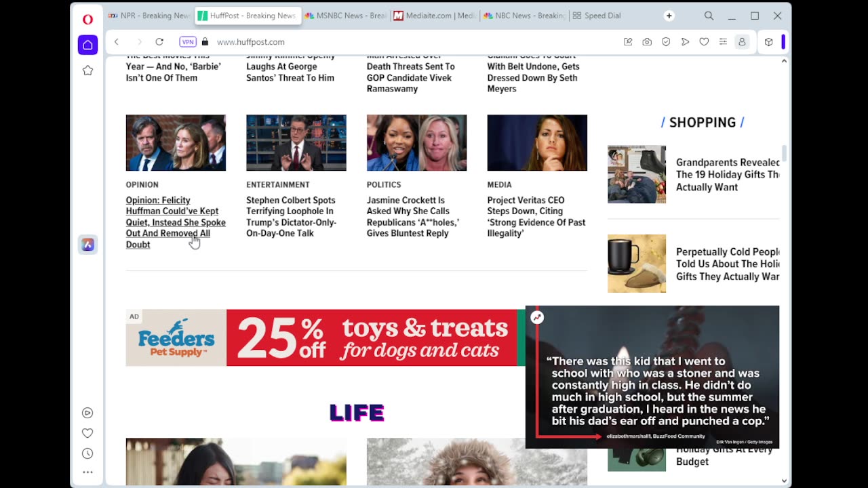Image resolution: width=868 pixels, height=488 pixels.
Task: Reload the HuffPost page
Action: pyautogui.click(x=159, y=42)
